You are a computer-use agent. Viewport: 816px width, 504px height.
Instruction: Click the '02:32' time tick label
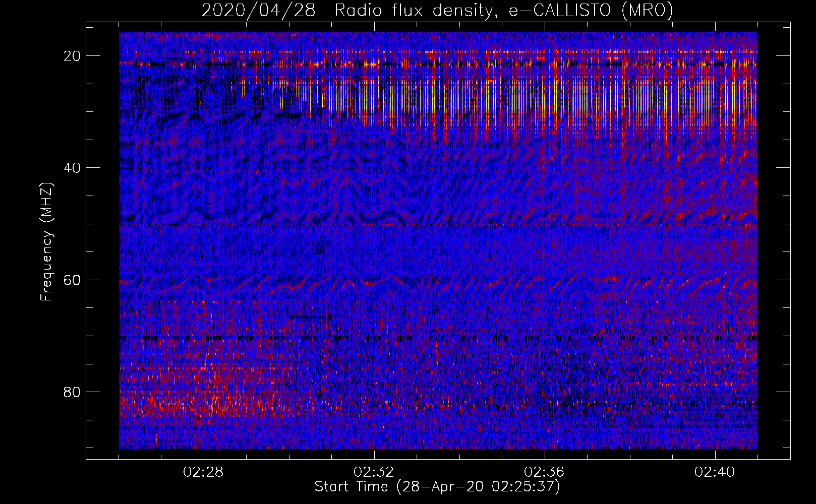coord(374,472)
